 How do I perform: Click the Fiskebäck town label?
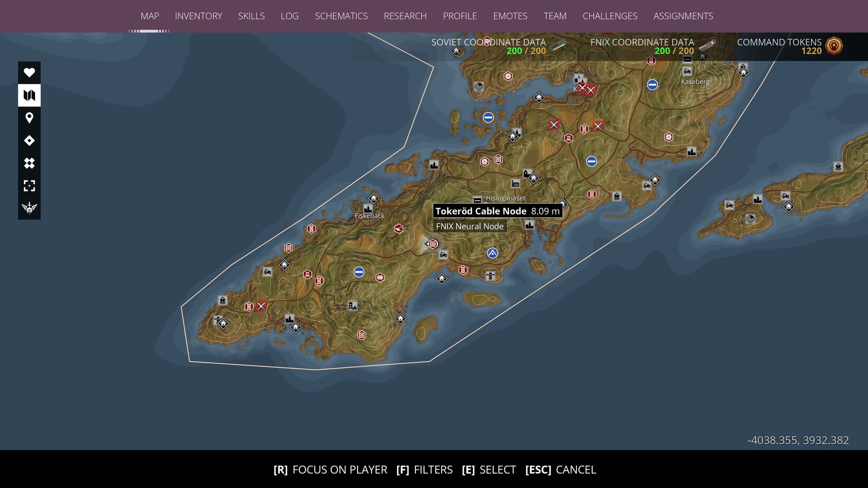(x=369, y=216)
